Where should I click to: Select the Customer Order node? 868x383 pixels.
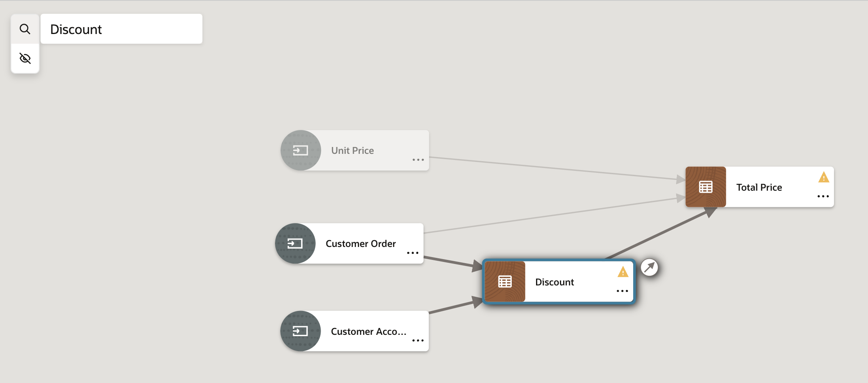pyautogui.click(x=360, y=243)
